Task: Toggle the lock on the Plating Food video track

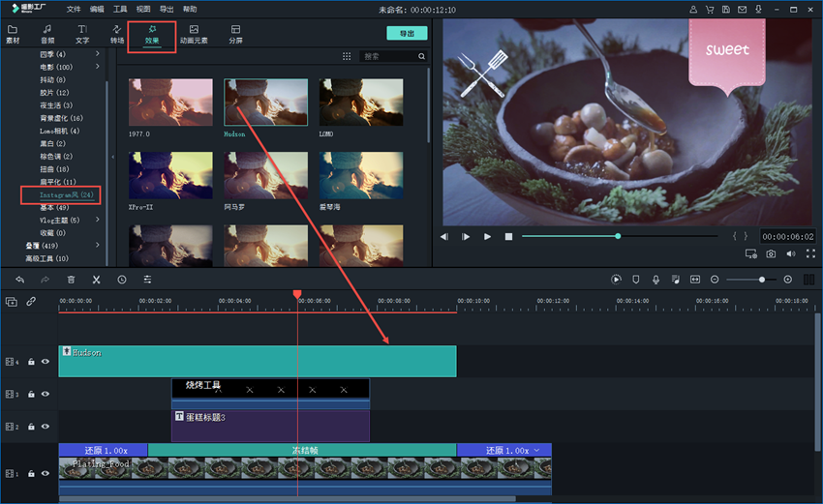Action: pos(31,473)
